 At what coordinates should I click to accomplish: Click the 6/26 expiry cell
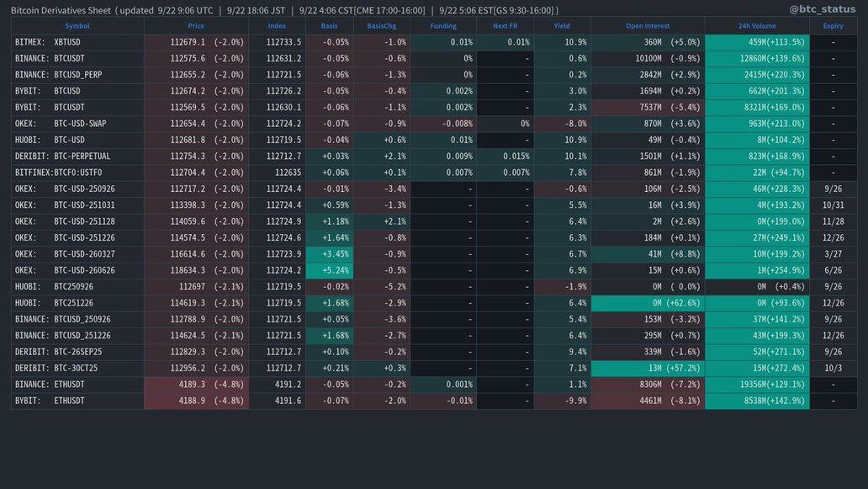(x=834, y=270)
